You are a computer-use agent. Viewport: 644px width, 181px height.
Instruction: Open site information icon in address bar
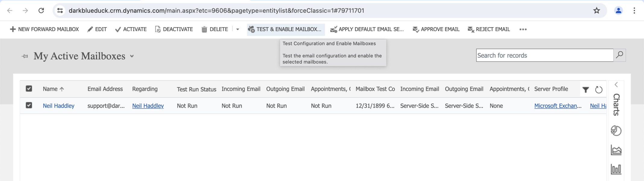[x=60, y=11]
